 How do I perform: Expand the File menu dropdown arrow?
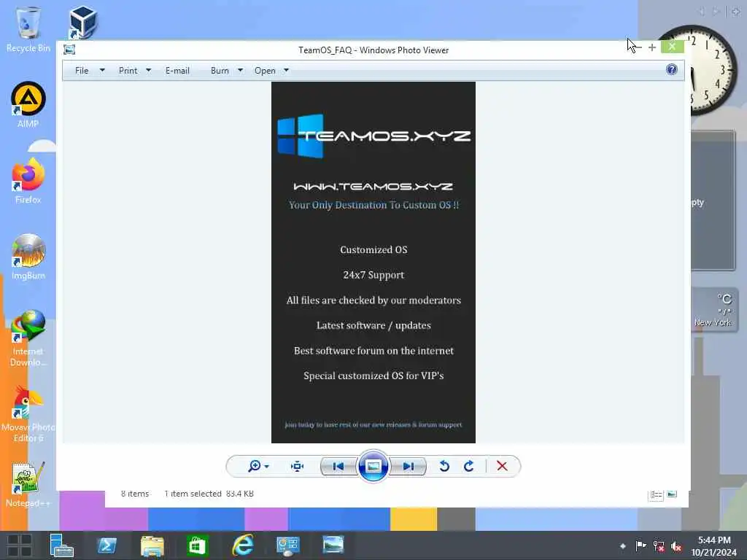(x=102, y=71)
